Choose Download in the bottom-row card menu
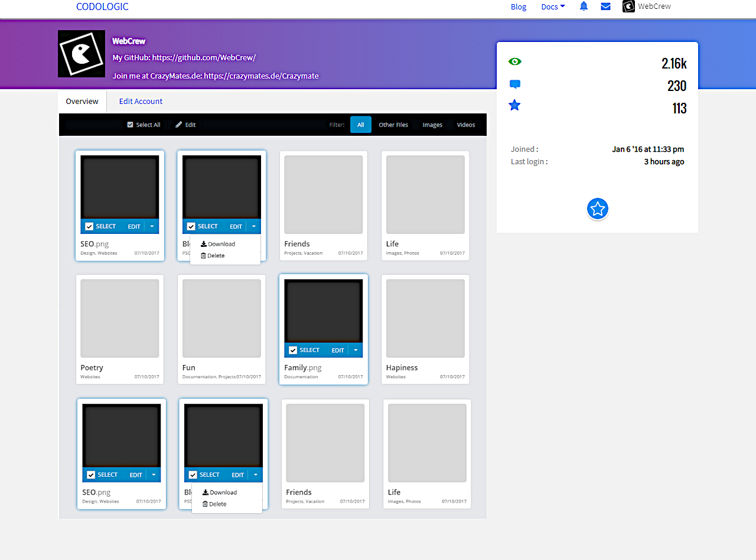 click(x=220, y=493)
